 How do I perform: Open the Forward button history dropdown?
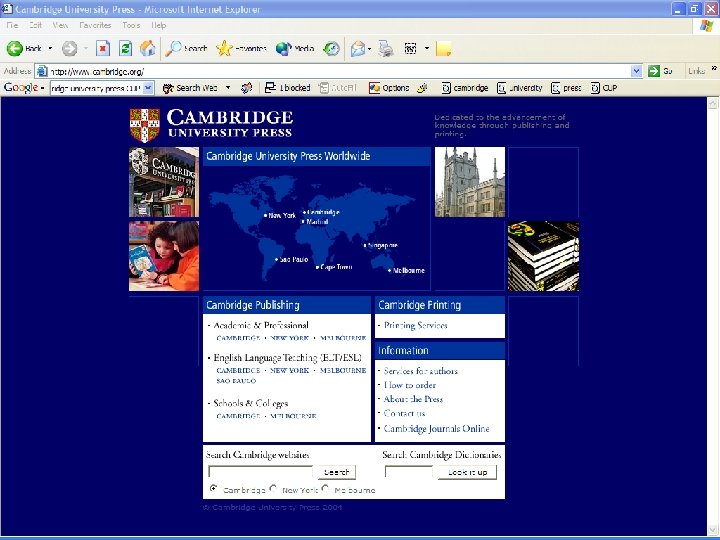tap(85, 48)
